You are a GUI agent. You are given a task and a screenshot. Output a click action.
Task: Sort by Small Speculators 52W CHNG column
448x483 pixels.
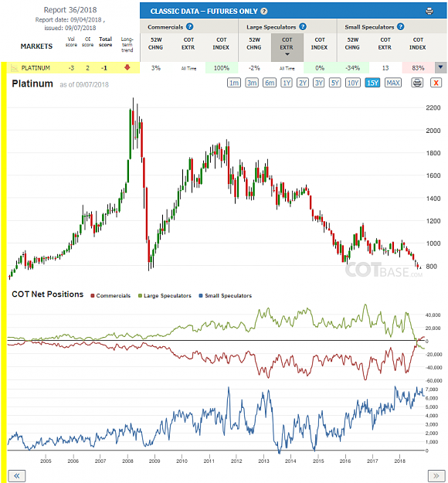coord(352,43)
